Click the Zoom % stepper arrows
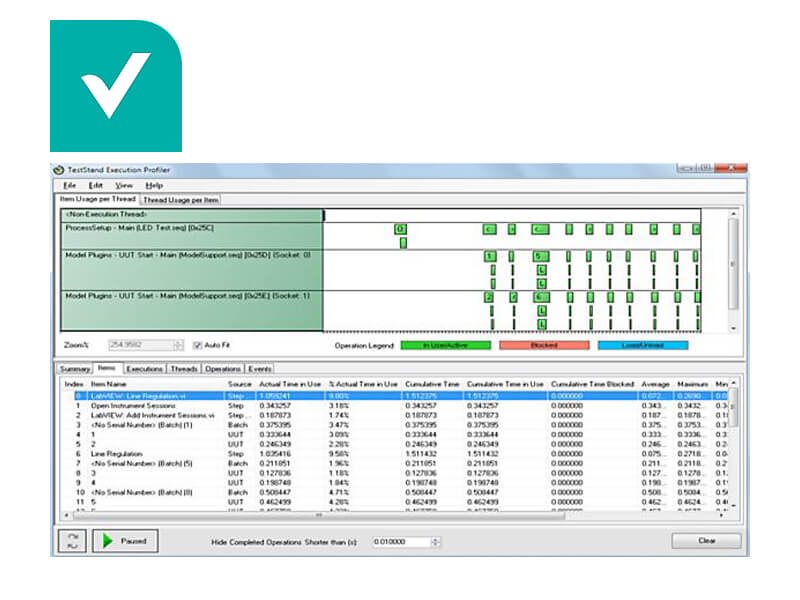The image size is (800, 600). (x=179, y=345)
